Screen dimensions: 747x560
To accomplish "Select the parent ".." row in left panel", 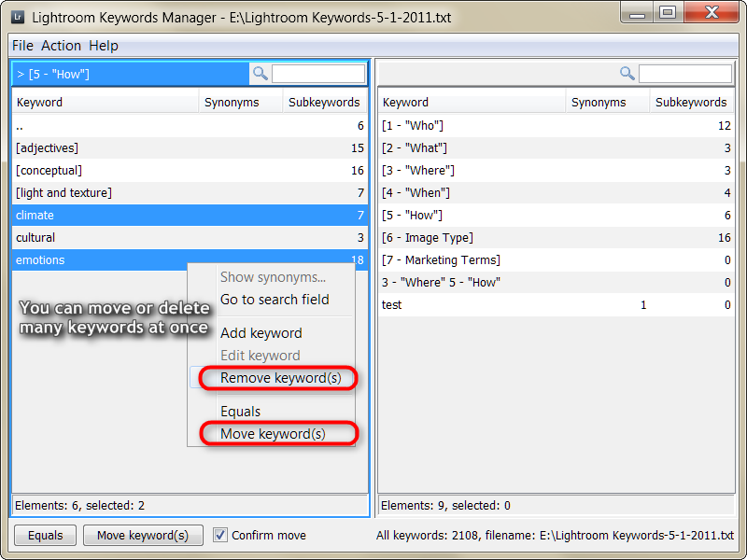I will 190,126.
